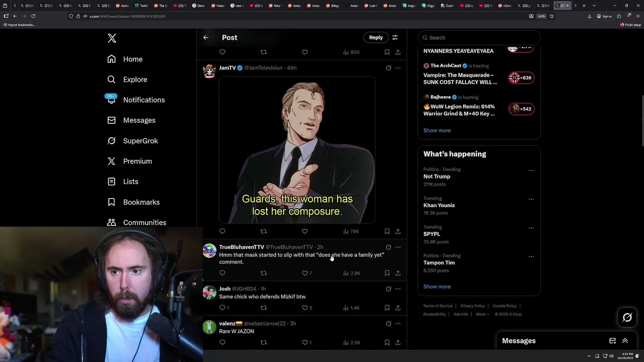Share the post with 800 views
Image resolution: width=644 pixels, height=362 pixels.
pyautogui.click(x=398, y=52)
